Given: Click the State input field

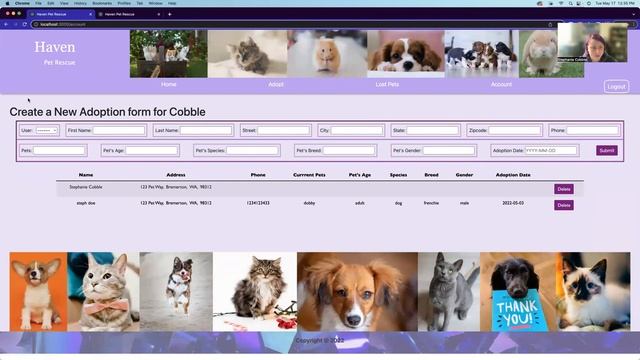Looking at the screenshot, I should coord(432,130).
